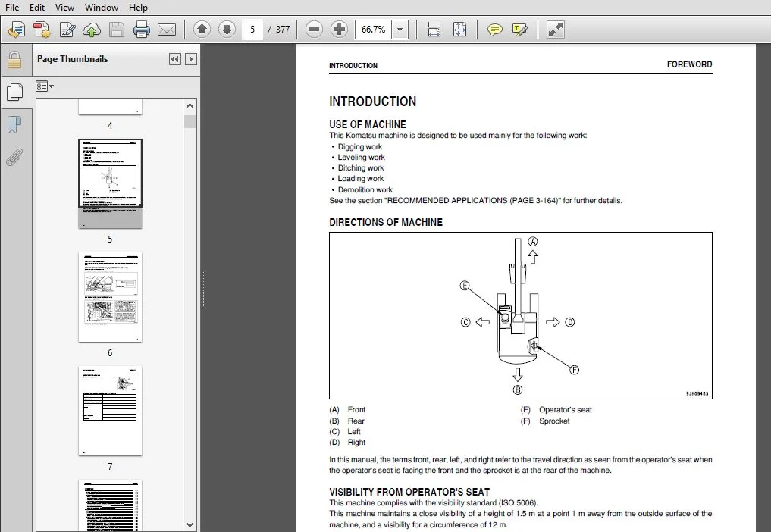Click the INTRODUCTION heading in document
Viewport: 771px width, 532px height.
pyautogui.click(x=373, y=102)
